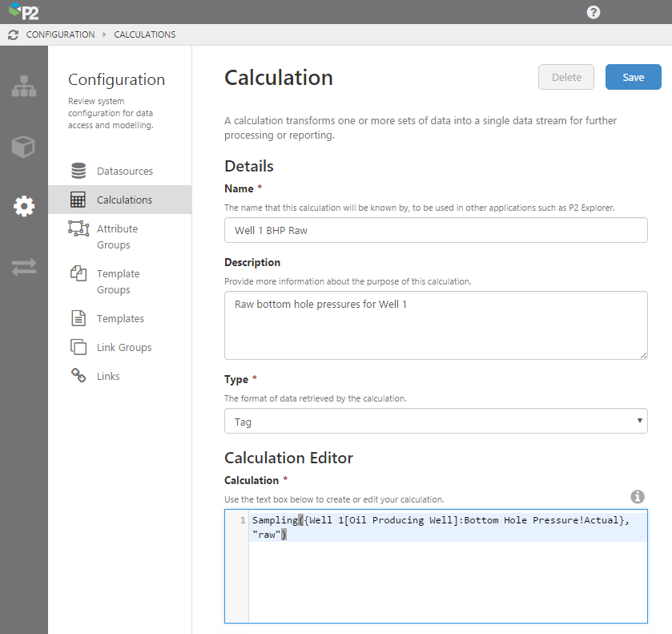672x634 pixels.
Task: Click the refresh icon beside CONFIGURATION breadcrumb
Action: coord(13,35)
